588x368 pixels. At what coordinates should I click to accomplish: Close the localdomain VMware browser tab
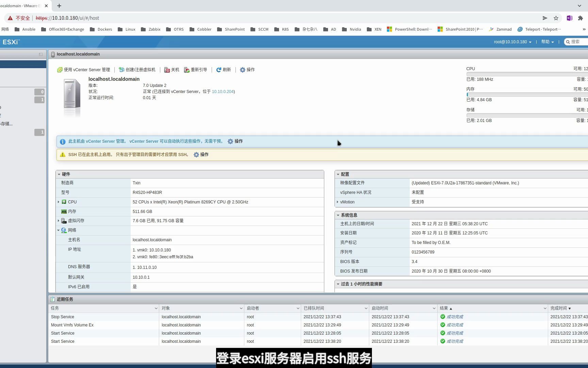[47, 6]
